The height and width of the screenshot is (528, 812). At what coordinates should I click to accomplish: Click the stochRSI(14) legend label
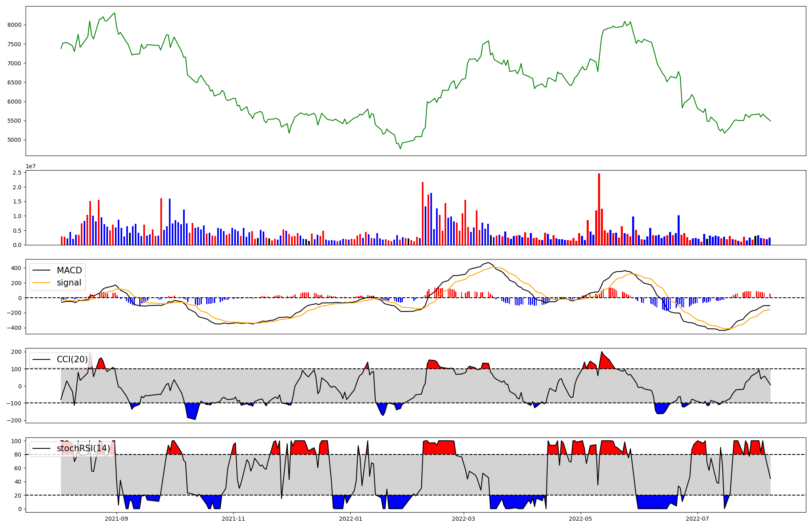pos(83,448)
